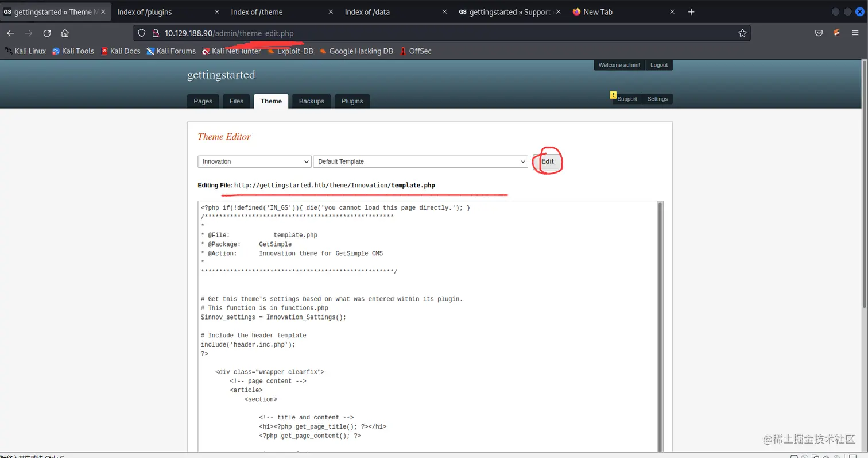Expand the Innovation theme dropdown
The width and height of the screenshot is (868, 458).
(254, 161)
